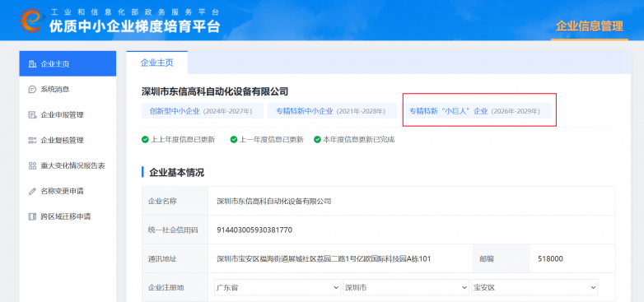Click the building icon beside 企业主页
This screenshot has height=302, width=644.
[x=32, y=64]
